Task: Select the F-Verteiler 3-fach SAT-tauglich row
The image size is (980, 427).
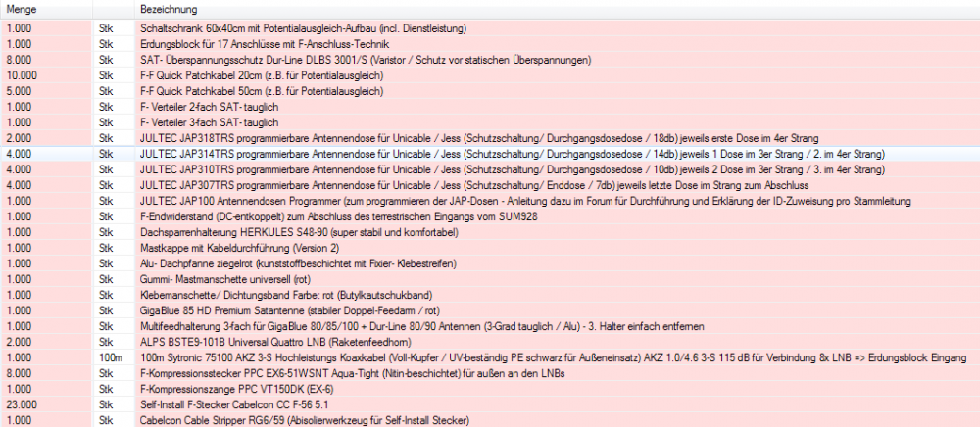Action: (x=211, y=122)
